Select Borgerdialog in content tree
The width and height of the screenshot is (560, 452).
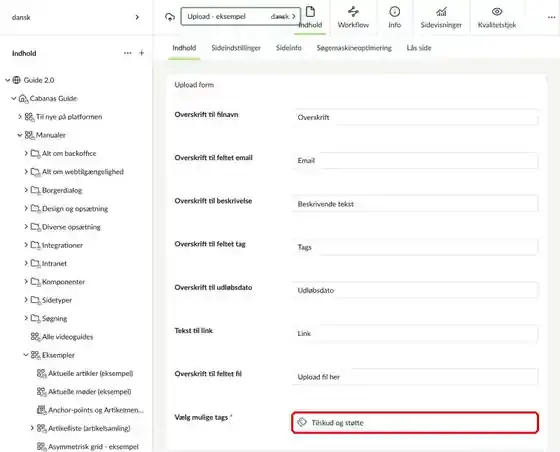pyautogui.click(x=62, y=190)
